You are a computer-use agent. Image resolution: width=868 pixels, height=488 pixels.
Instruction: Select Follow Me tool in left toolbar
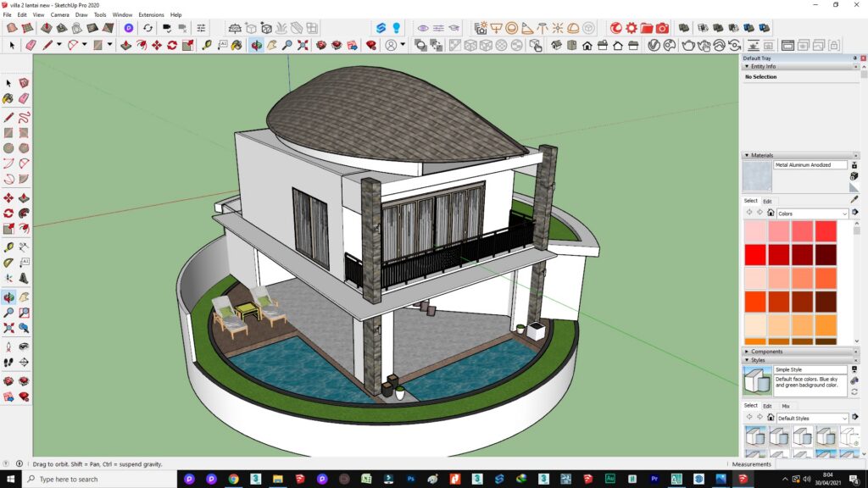pos(24,213)
